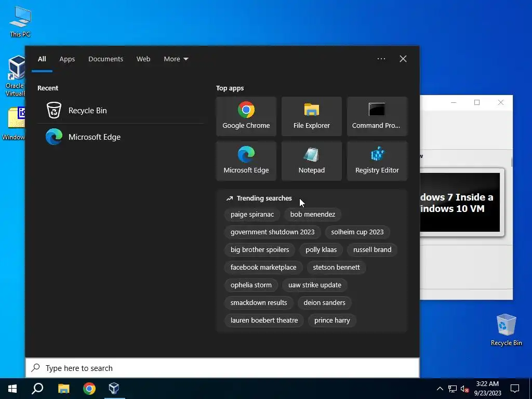Search trending 'polly klaas'

click(x=321, y=249)
